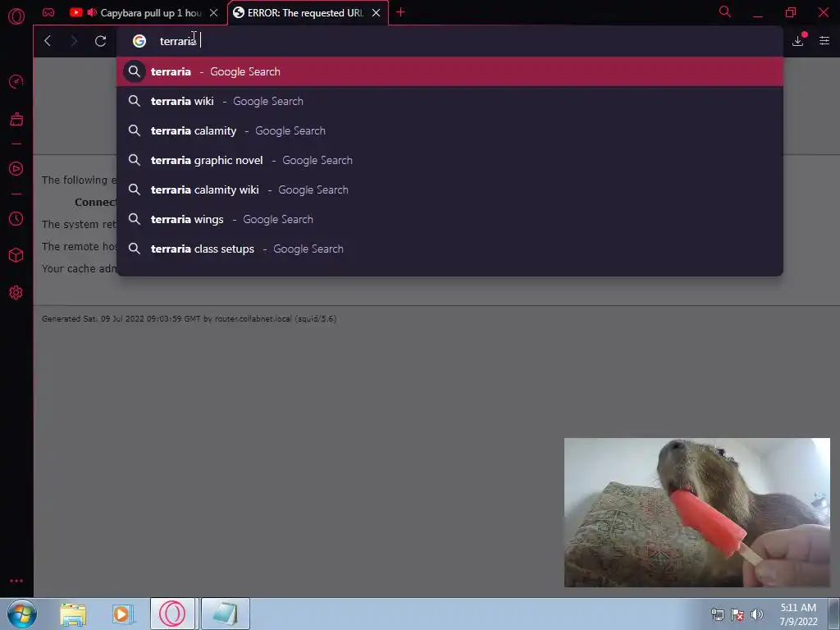The image size is (840, 630).
Task: Click the capybara popsicle video popout
Action: pyautogui.click(x=697, y=513)
